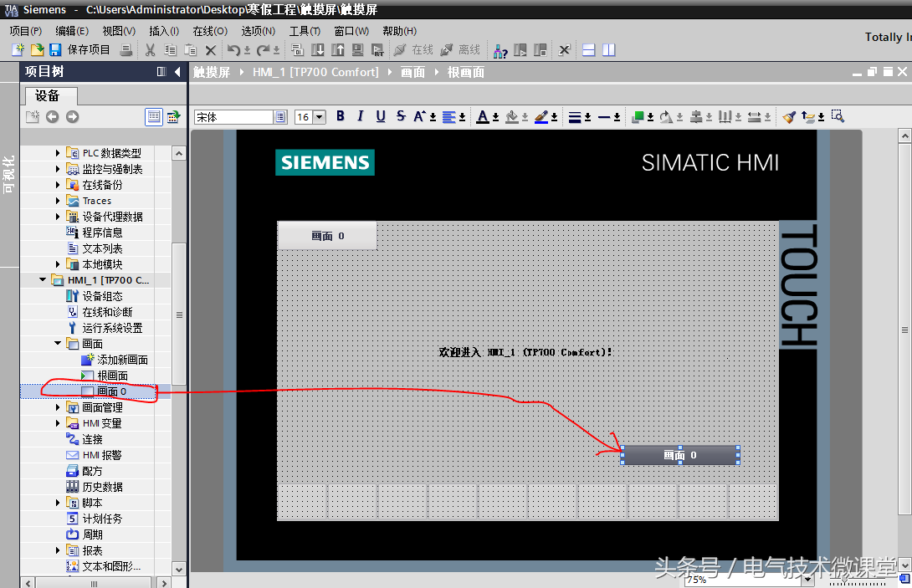Open the 插入(I) menu
The image size is (912, 588).
coord(164,31)
